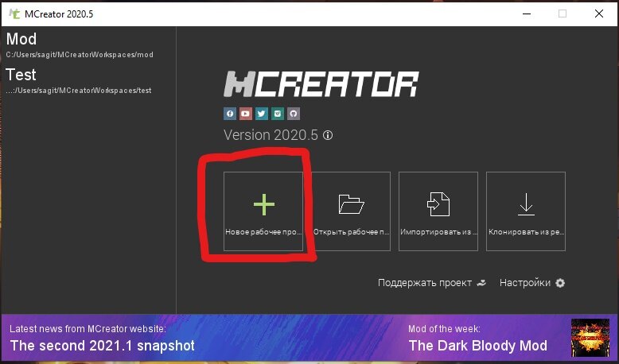Image resolution: width=619 pixels, height=364 pixels.
Task: Import workspace from file button
Action: [438, 211]
